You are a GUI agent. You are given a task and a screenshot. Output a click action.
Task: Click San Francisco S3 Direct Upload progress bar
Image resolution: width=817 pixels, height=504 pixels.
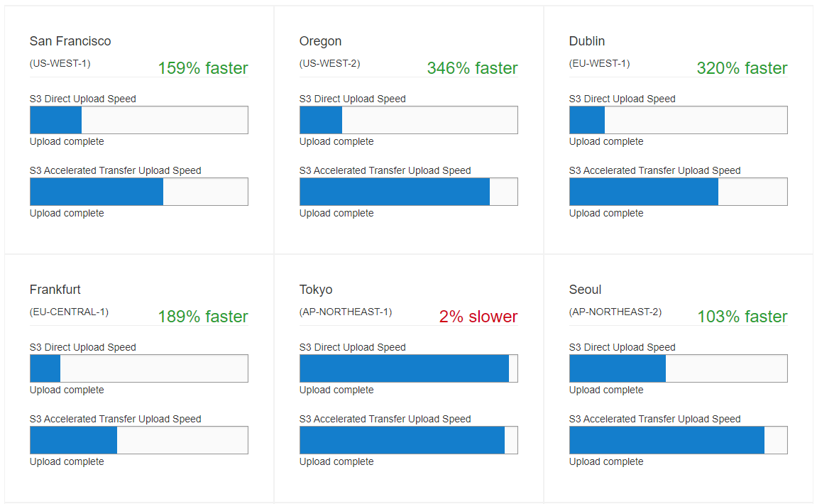point(138,120)
